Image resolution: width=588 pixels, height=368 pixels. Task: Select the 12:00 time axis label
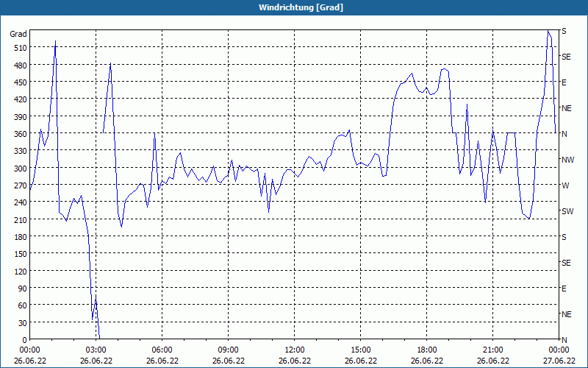tap(295, 350)
